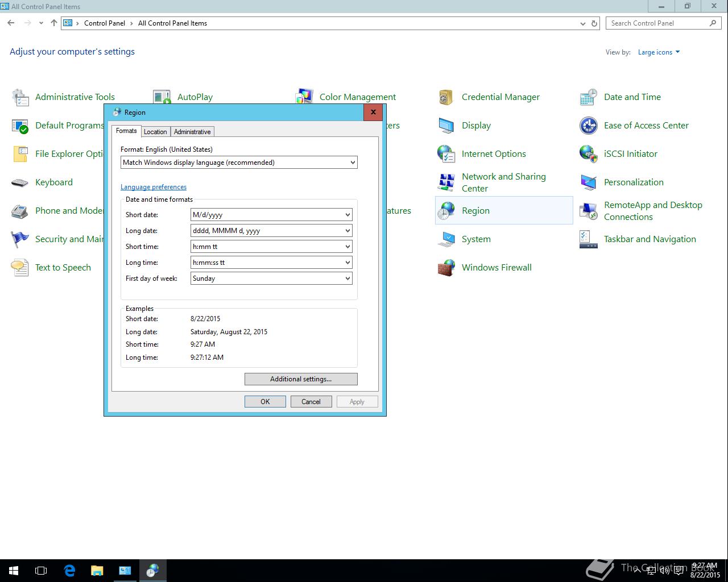
Task: Open the Date and Time icon
Action: [x=589, y=97]
